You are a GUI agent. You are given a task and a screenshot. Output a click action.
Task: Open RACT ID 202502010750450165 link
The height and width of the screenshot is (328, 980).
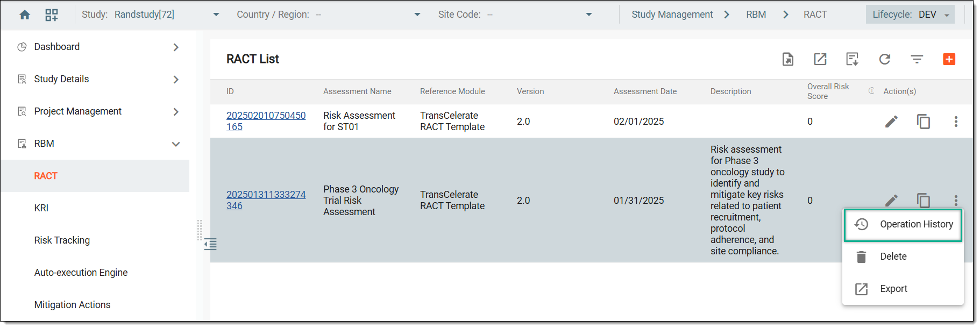[266, 121]
